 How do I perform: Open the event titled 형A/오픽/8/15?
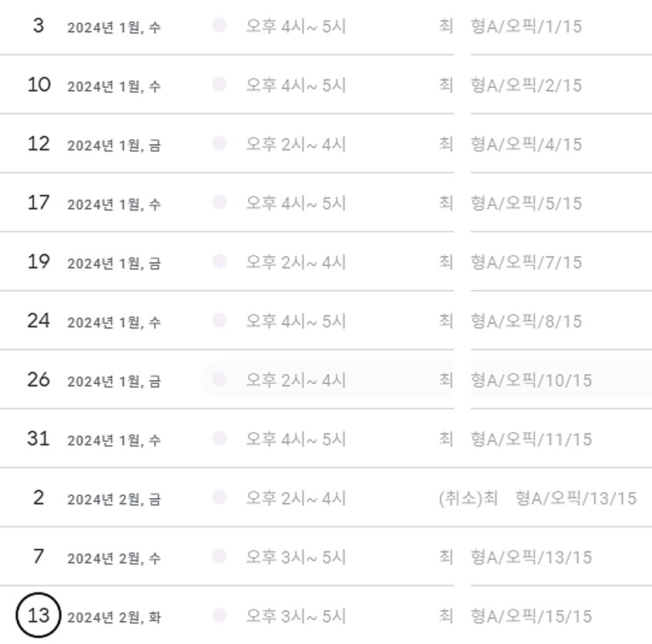tap(526, 321)
